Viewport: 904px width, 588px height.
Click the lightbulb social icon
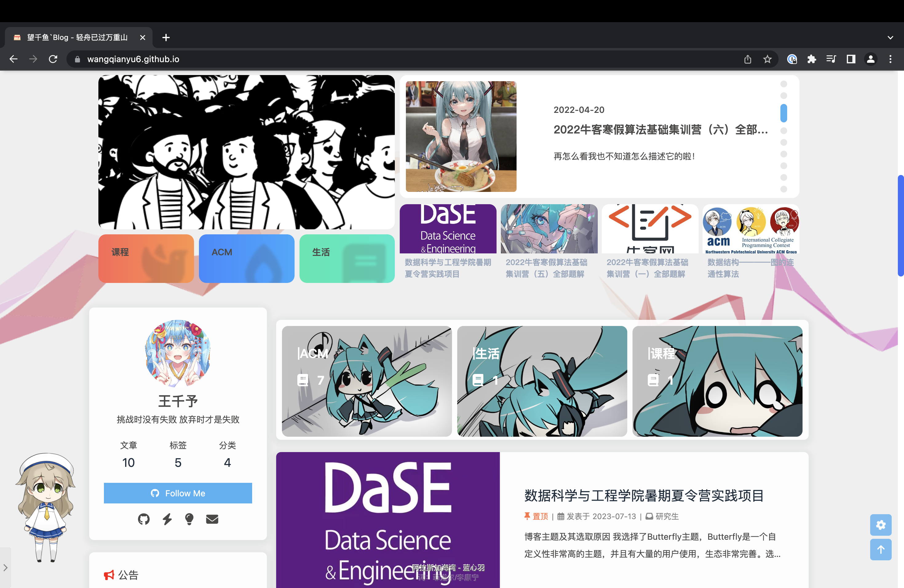(x=189, y=519)
